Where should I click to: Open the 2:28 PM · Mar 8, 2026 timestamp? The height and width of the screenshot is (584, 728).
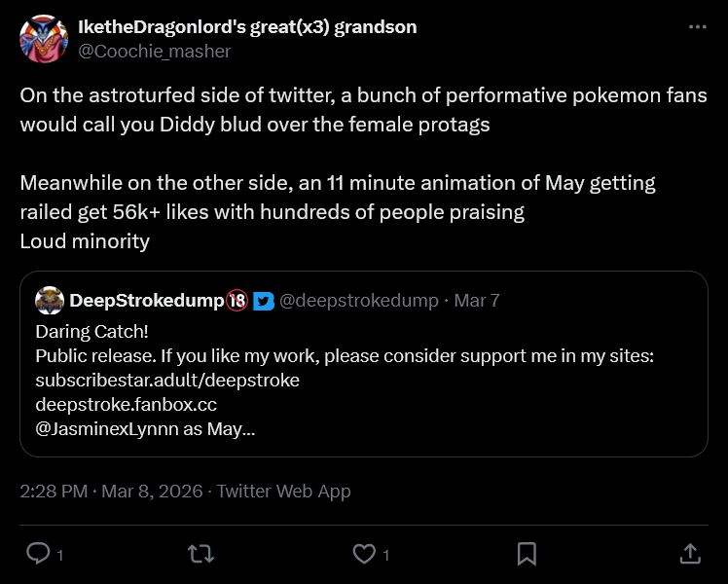(111, 492)
